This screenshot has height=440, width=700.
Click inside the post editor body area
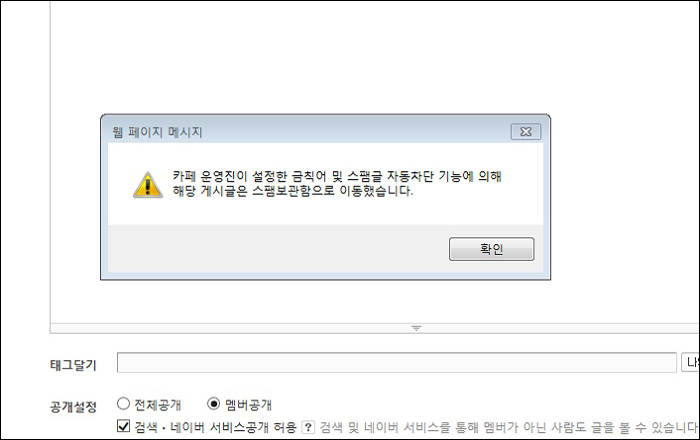point(374,58)
